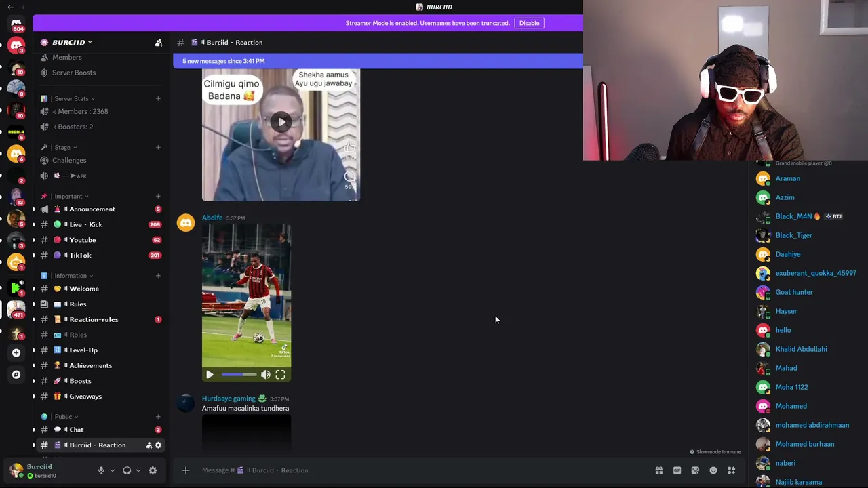868x488 pixels.
Task: Open headphone output options arrow
Action: [138, 470]
